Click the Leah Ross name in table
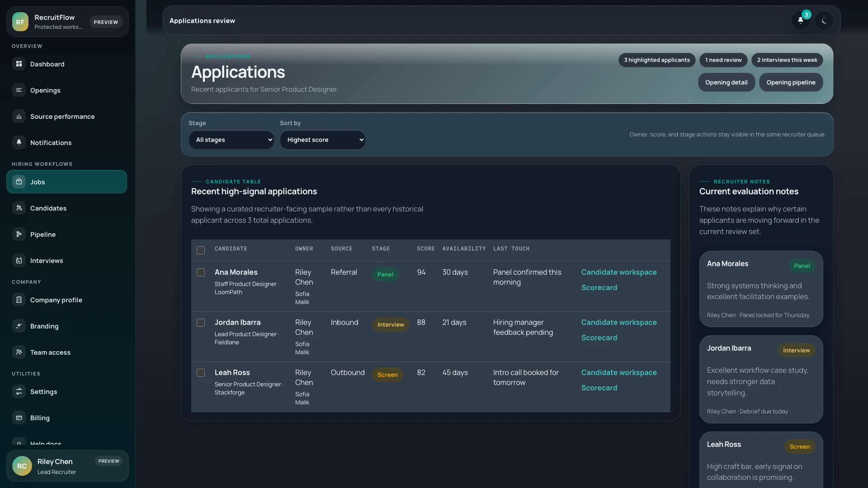Screen dimensions: 868x488 (232, 372)
